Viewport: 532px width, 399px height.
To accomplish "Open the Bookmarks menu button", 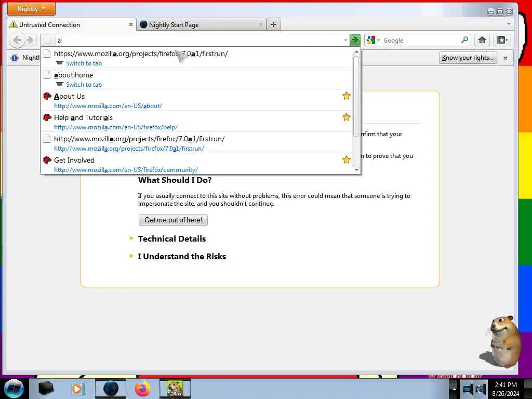I will coord(502,41).
